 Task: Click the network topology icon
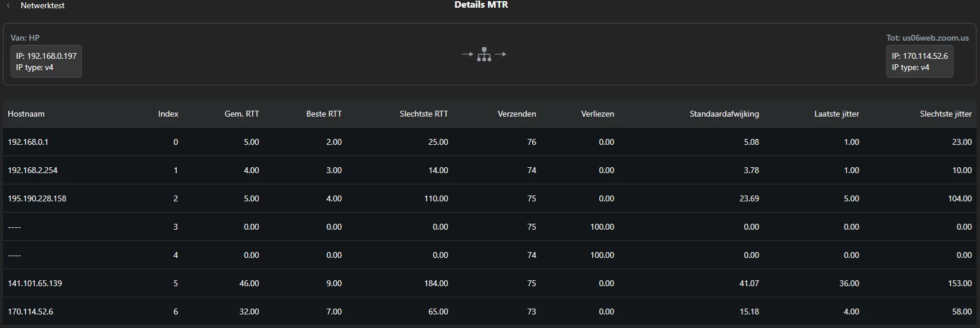[484, 54]
